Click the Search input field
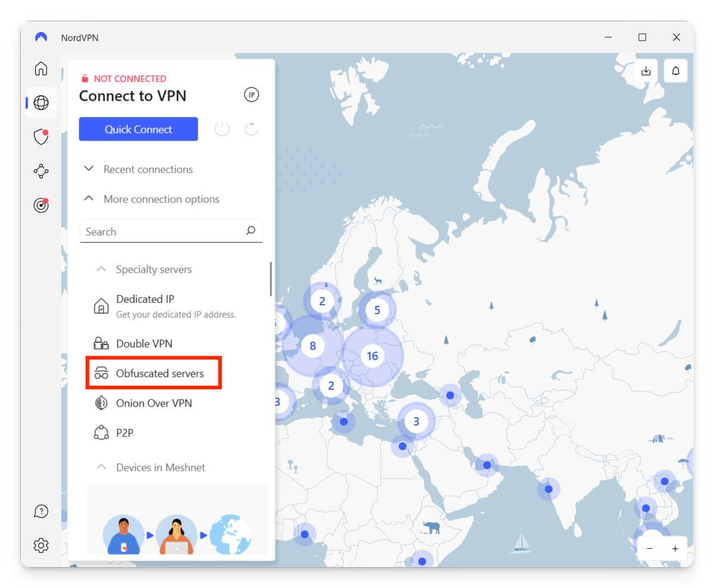The width and height of the screenshot is (714, 588). (x=171, y=232)
